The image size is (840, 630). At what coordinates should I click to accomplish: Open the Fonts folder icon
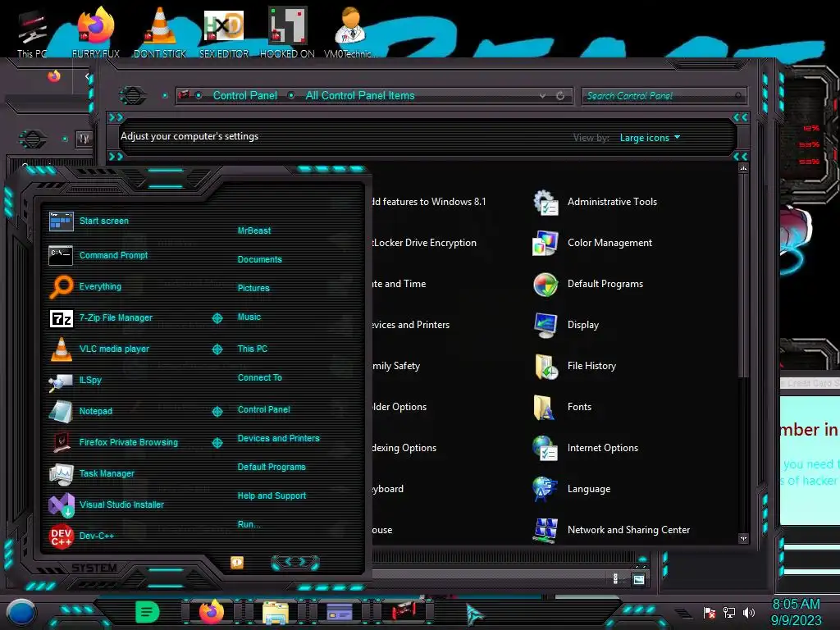click(545, 407)
